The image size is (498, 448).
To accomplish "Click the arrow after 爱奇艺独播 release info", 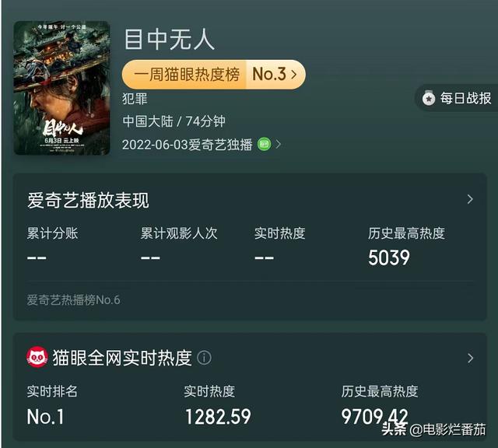I will pyautogui.click(x=278, y=145).
